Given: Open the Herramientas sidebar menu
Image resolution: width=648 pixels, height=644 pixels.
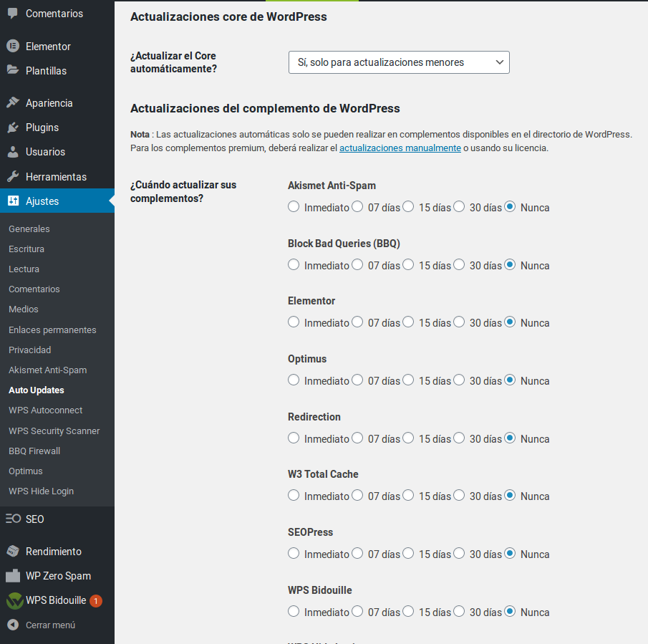Looking at the screenshot, I should pyautogui.click(x=57, y=176).
